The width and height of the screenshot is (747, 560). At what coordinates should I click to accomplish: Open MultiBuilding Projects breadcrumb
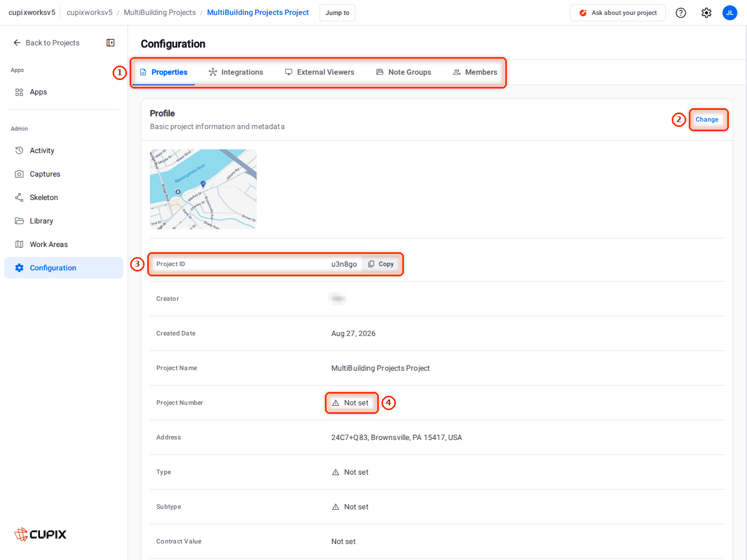click(160, 12)
